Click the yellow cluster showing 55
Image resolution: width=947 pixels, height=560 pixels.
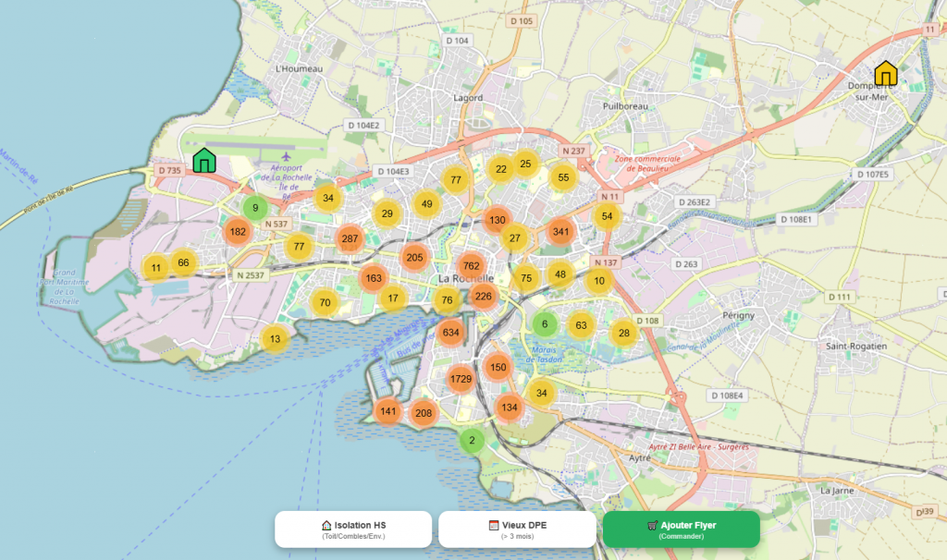click(x=562, y=177)
